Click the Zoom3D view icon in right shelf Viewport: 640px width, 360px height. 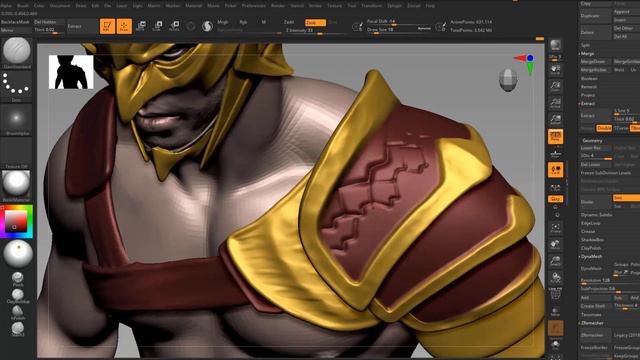[x=556, y=261]
